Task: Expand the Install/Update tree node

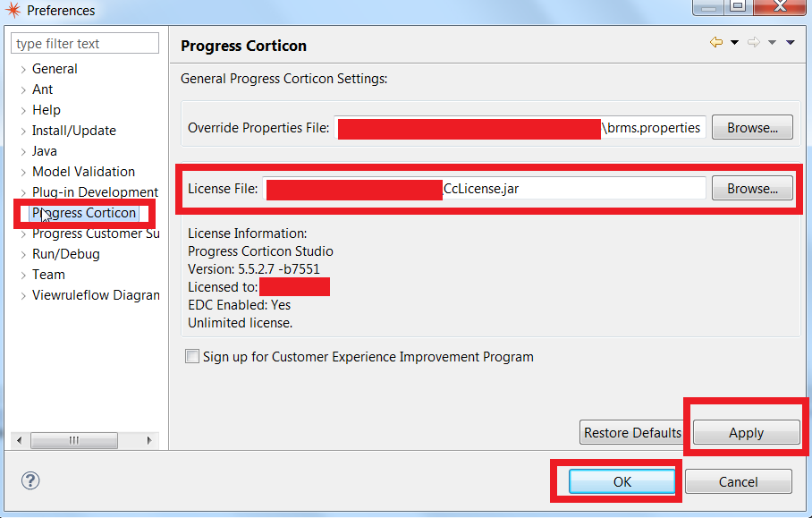Action: [23, 131]
